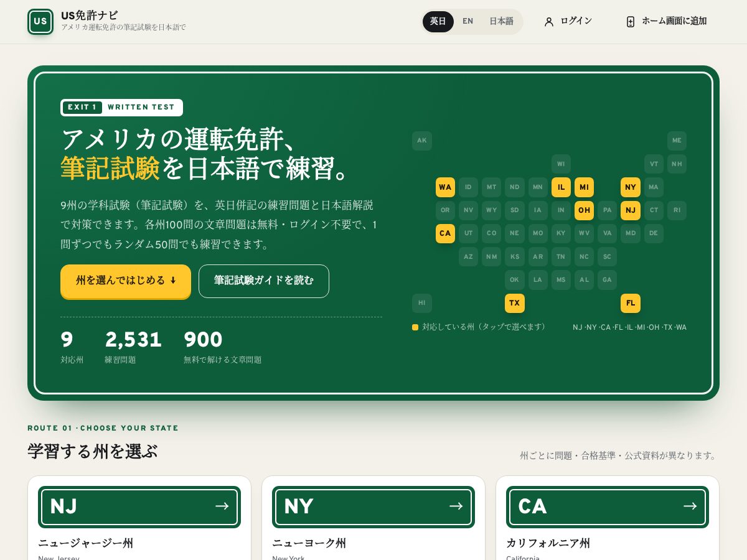Screen dimensions: 747x560
Task: Click ROUTE 01 CHOOSE YOUR STATE label
Action: (x=103, y=428)
